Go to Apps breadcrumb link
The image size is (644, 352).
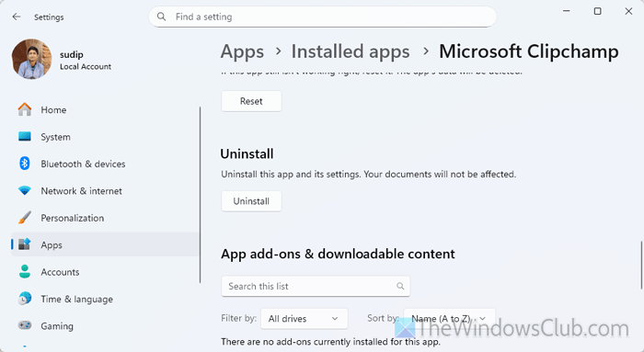click(x=242, y=51)
